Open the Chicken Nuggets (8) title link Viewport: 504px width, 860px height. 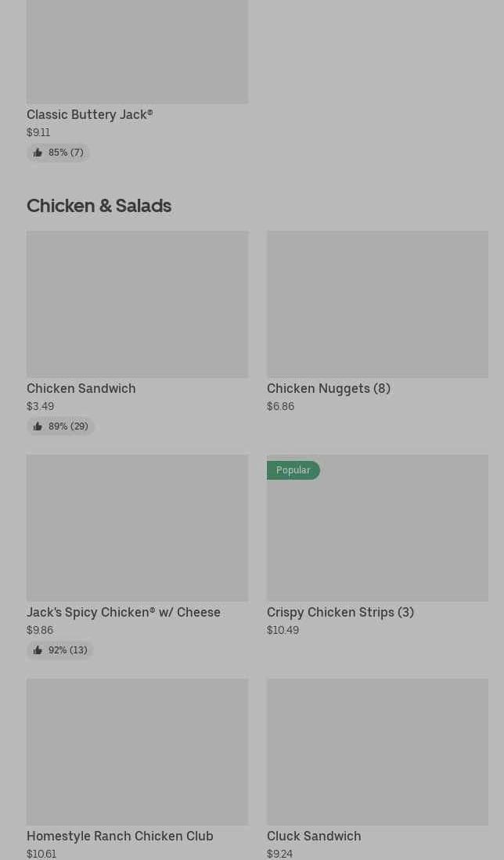coord(329,388)
